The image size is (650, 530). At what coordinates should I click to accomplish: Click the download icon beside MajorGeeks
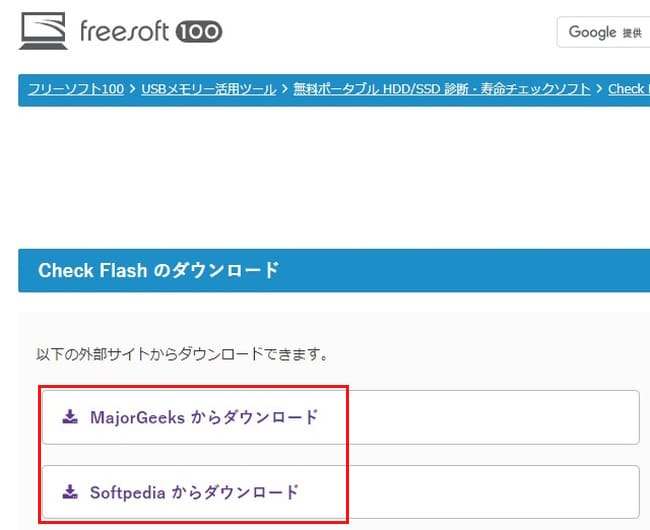tap(69, 416)
